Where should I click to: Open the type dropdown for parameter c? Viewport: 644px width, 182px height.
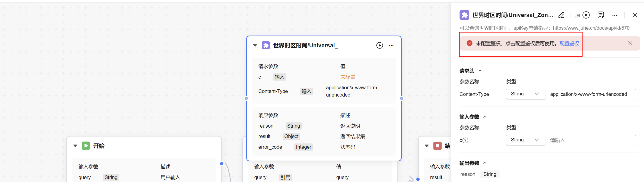click(525, 140)
